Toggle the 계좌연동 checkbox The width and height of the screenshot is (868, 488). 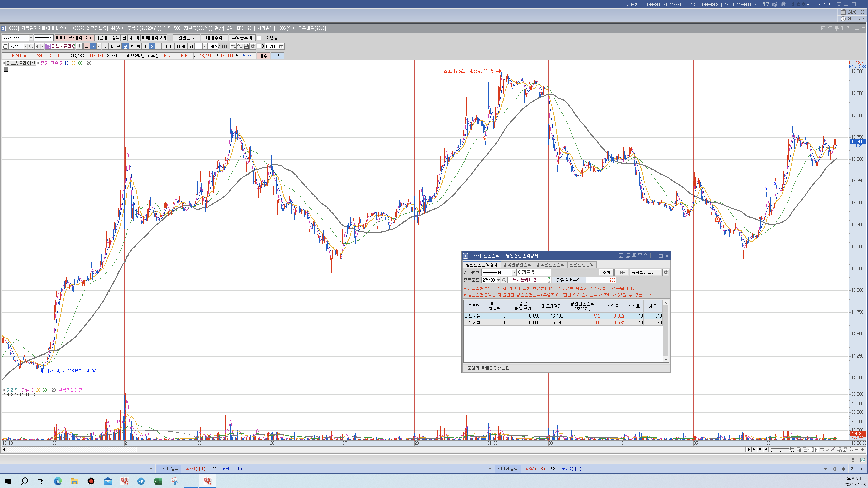click(x=259, y=38)
